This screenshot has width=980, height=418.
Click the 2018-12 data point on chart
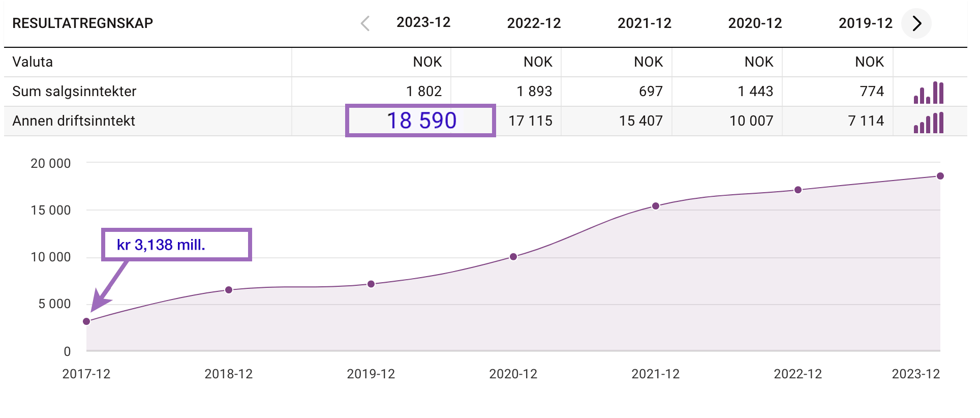click(x=229, y=290)
